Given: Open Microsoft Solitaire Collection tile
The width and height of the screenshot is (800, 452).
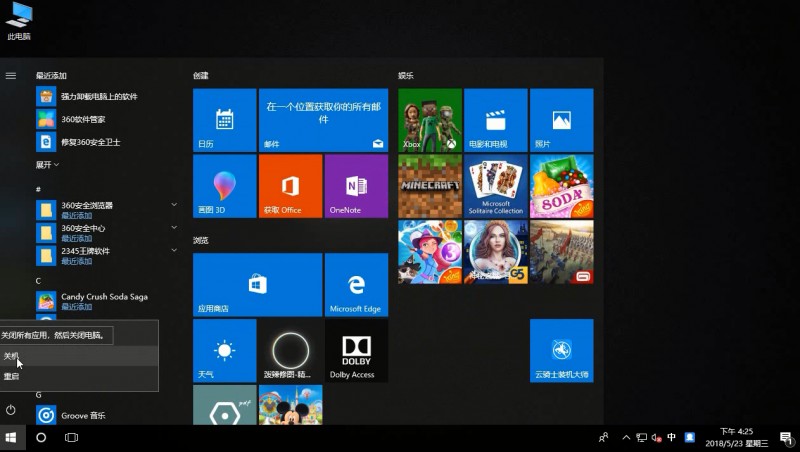Looking at the screenshot, I should pyautogui.click(x=495, y=186).
